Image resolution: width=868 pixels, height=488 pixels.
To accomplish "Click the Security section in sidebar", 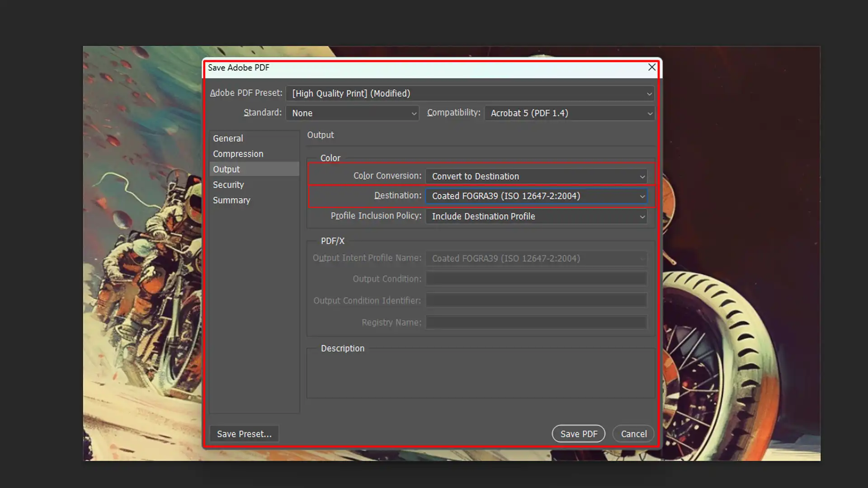I will (x=229, y=184).
